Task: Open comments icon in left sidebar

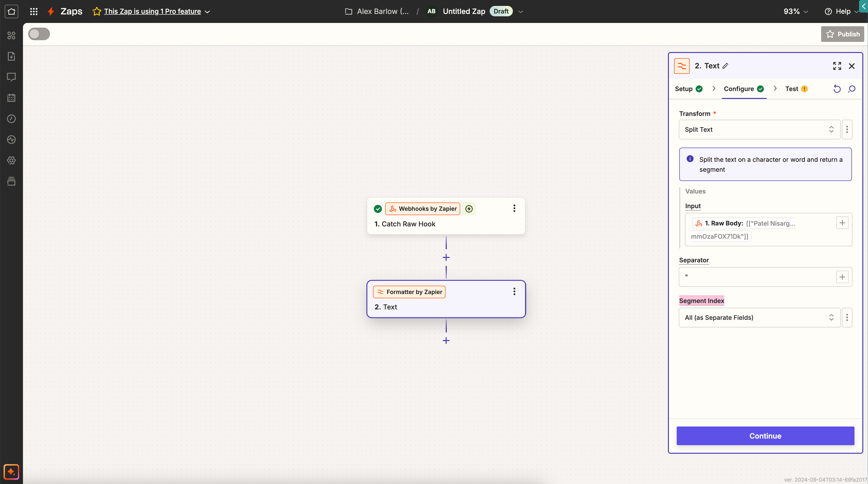Action: coord(11,77)
